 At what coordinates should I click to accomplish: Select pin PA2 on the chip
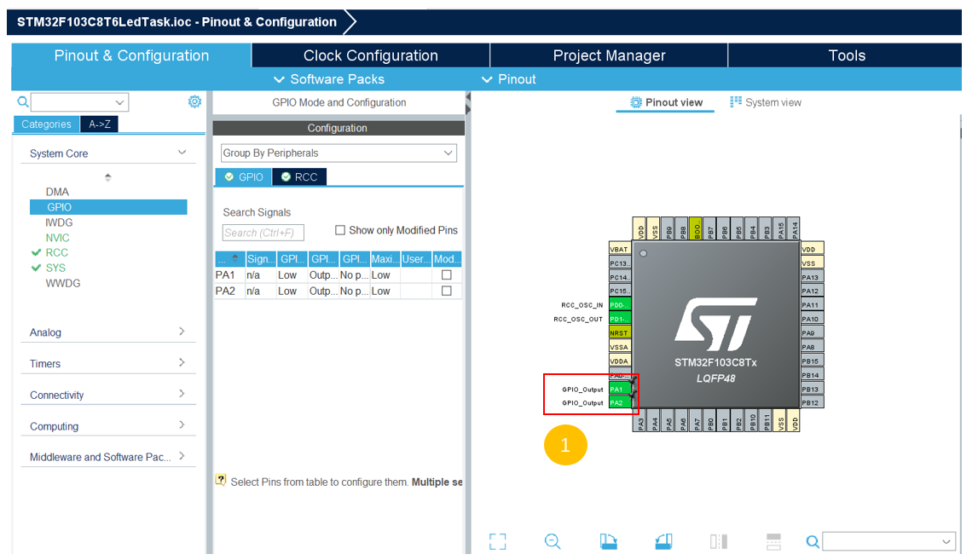619,403
